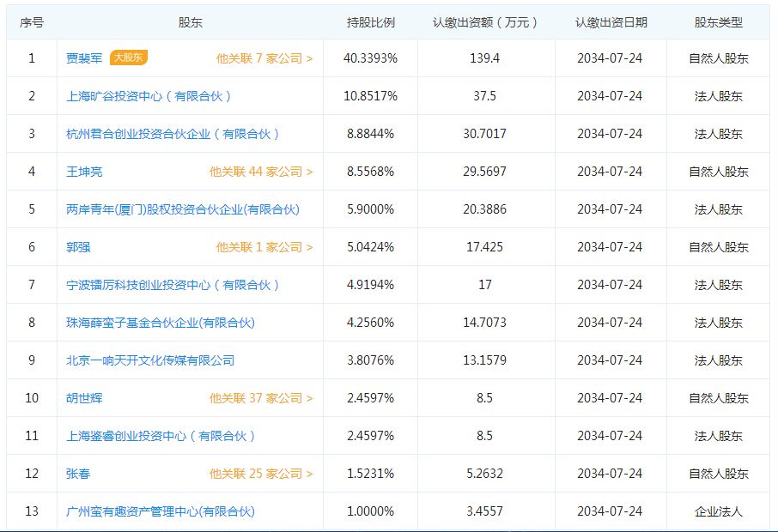This screenshot has height=532, width=778.
Task: Open shareholder 贾裴军 profile link
Action: (84, 58)
